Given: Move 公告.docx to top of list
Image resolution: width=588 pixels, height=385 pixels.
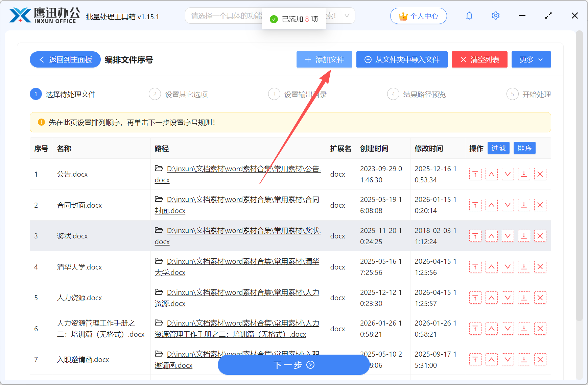Looking at the screenshot, I should point(475,174).
